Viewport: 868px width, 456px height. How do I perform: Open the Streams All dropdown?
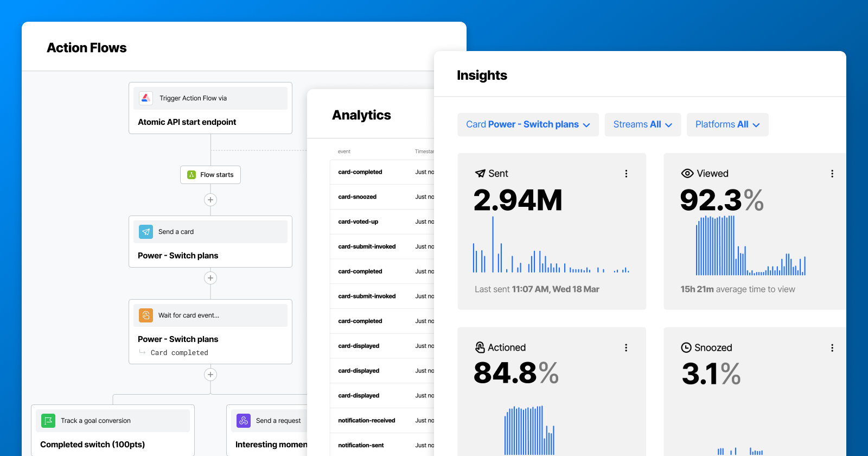click(x=643, y=124)
